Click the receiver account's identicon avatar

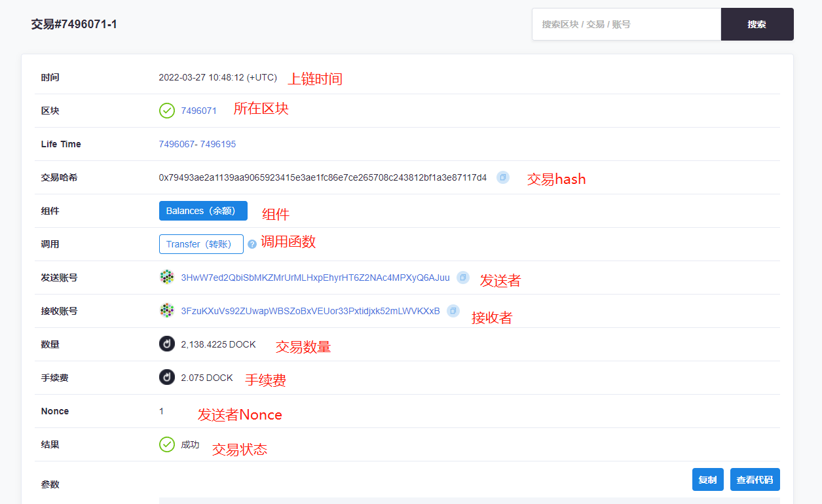coord(166,310)
